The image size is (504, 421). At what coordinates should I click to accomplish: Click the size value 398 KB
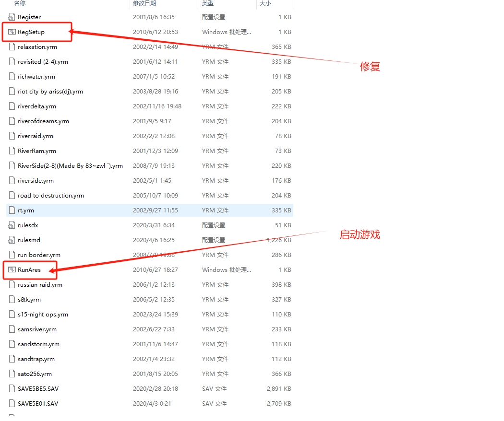tap(281, 285)
